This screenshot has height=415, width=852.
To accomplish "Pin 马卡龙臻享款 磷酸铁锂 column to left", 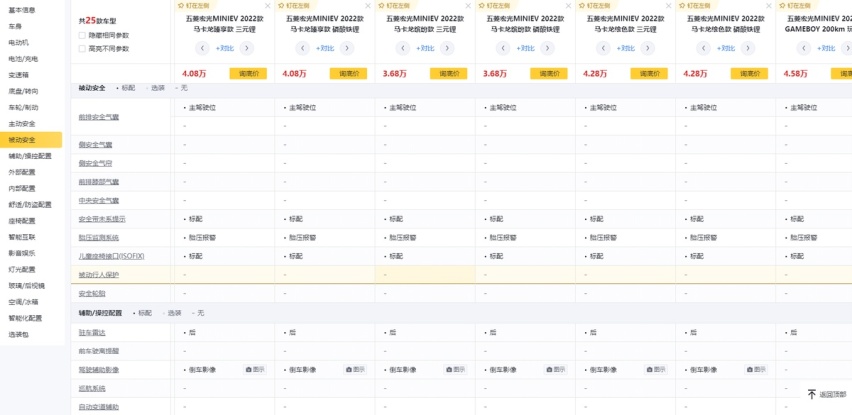I will tap(291, 5).
